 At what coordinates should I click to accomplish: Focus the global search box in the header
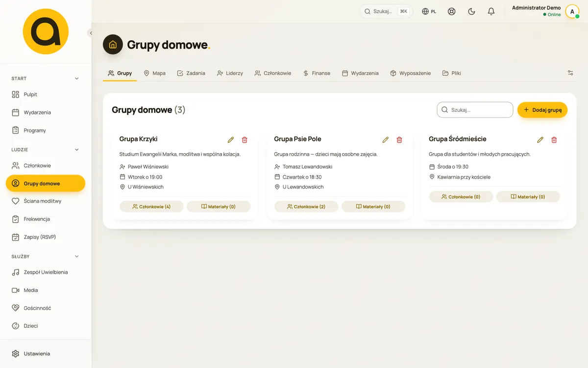[386, 11]
